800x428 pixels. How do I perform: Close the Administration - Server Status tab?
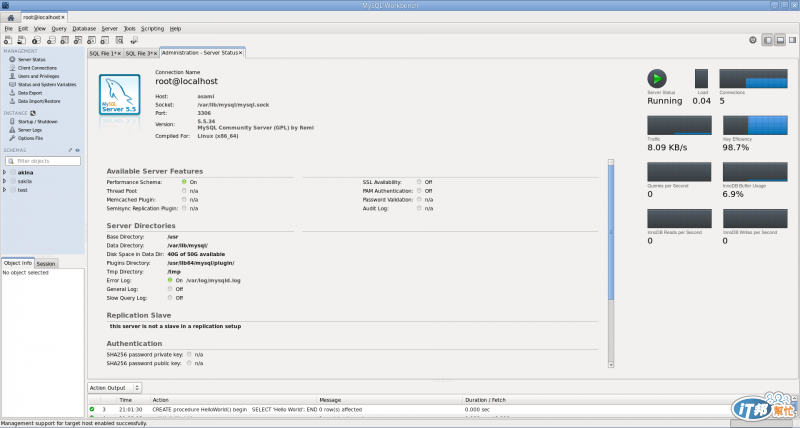pyautogui.click(x=241, y=53)
